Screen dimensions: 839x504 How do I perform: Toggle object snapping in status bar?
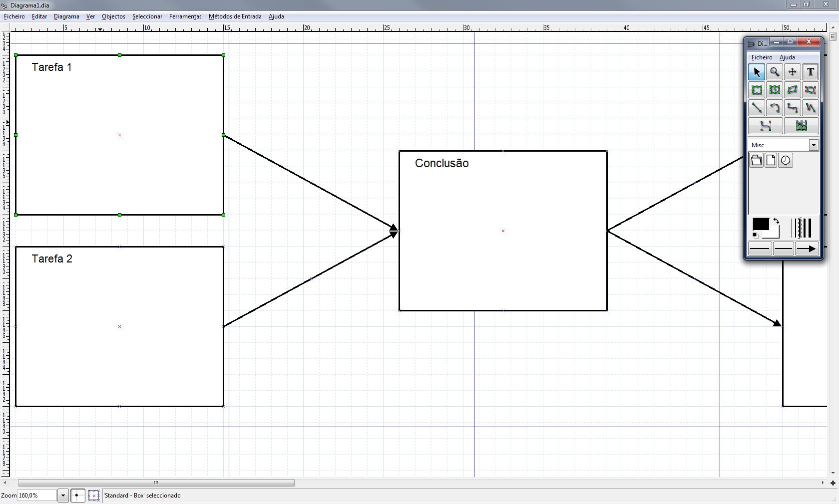pos(93,496)
